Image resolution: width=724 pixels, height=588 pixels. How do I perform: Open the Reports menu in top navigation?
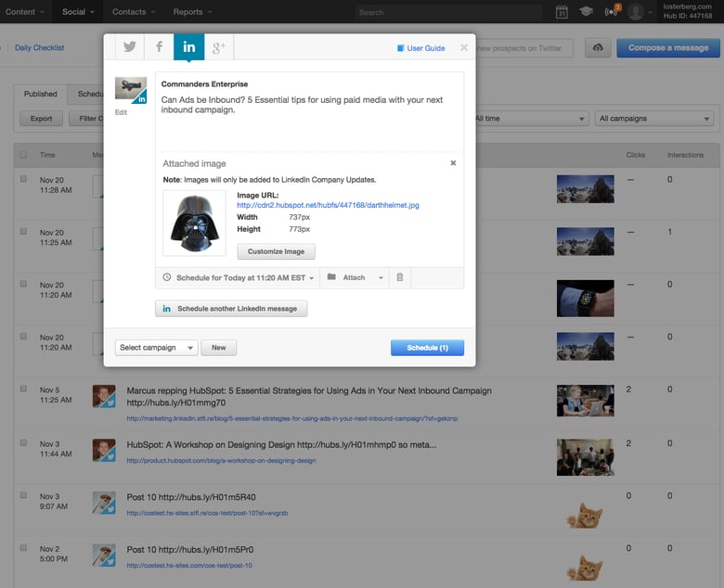pyautogui.click(x=192, y=11)
